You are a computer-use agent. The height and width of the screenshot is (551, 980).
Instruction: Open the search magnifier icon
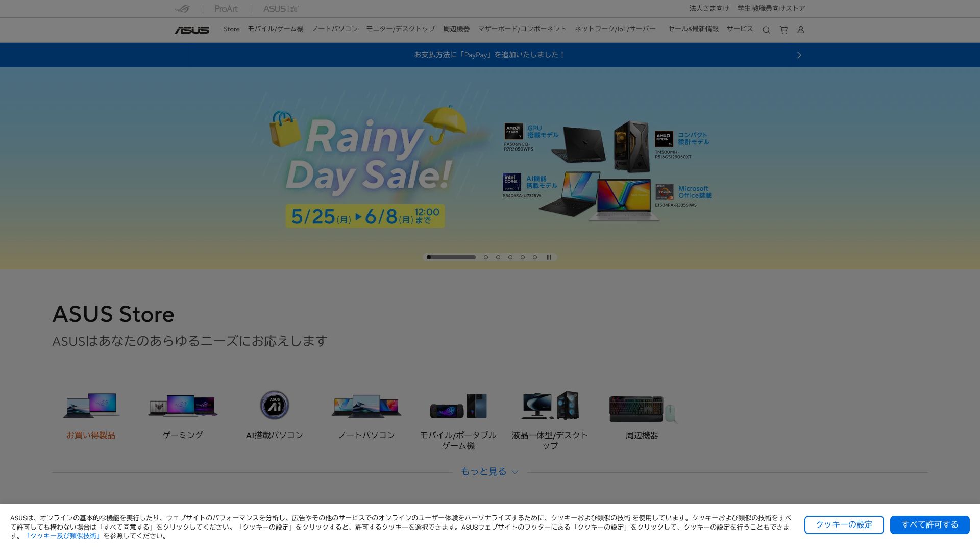click(x=766, y=30)
